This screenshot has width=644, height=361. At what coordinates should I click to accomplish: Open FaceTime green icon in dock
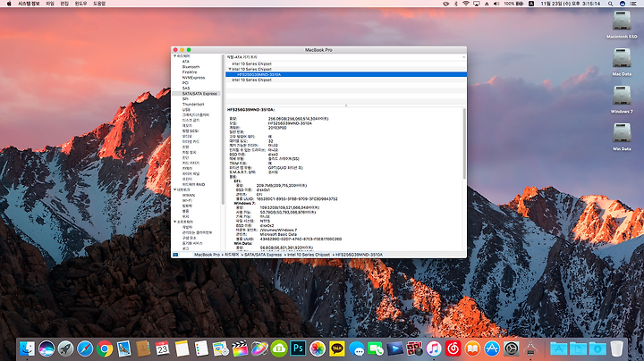[x=376, y=348]
